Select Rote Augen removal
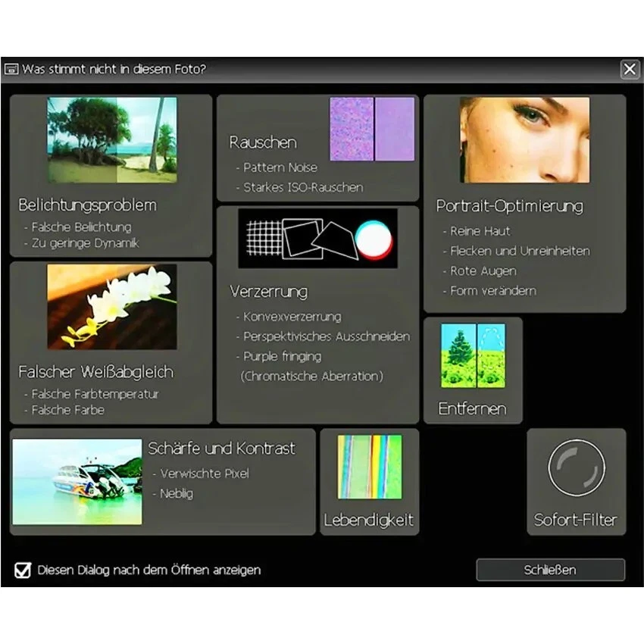The width and height of the screenshot is (644, 644). click(x=483, y=270)
